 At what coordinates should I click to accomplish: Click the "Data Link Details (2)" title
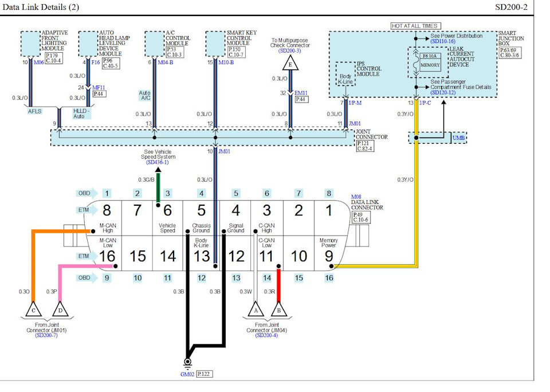click(41, 7)
